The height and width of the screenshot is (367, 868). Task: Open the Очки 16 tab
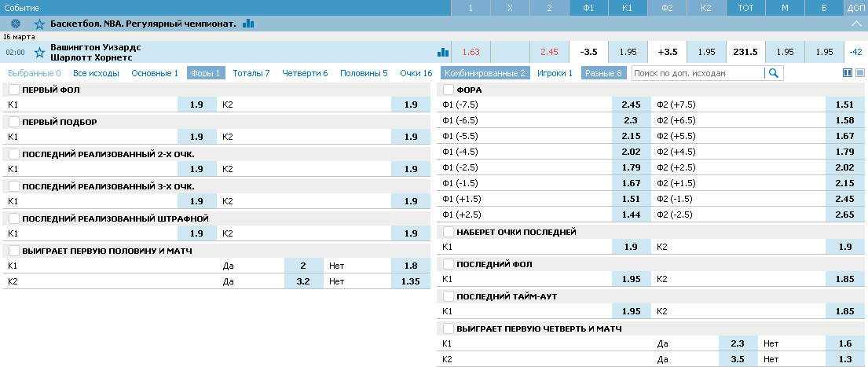tap(416, 73)
